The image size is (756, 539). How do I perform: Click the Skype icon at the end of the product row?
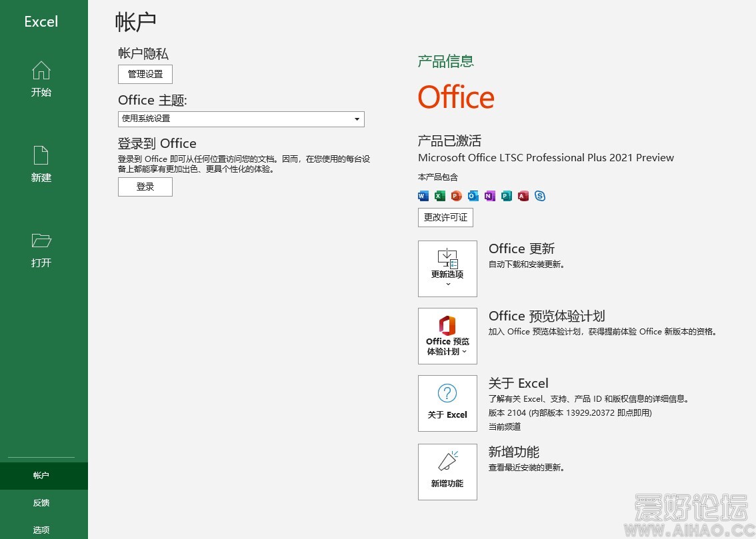coord(540,196)
